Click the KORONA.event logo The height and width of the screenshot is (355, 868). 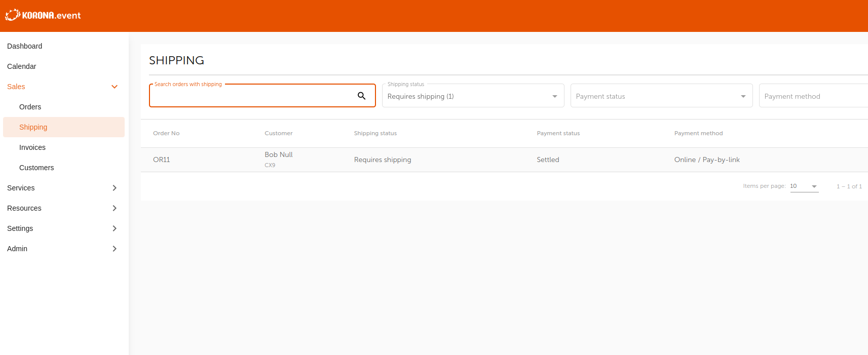[43, 15]
